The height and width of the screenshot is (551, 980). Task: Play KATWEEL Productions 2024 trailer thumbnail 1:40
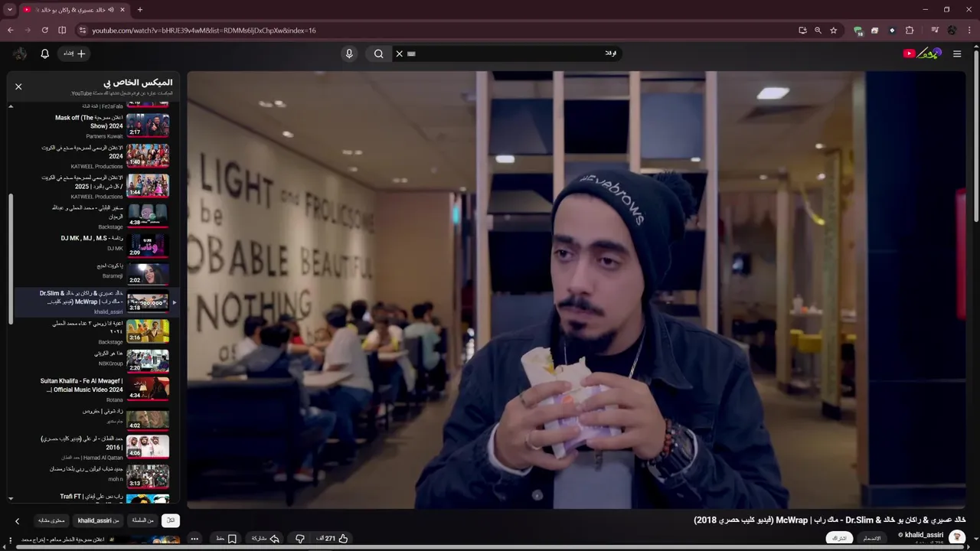pyautogui.click(x=148, y=155)
